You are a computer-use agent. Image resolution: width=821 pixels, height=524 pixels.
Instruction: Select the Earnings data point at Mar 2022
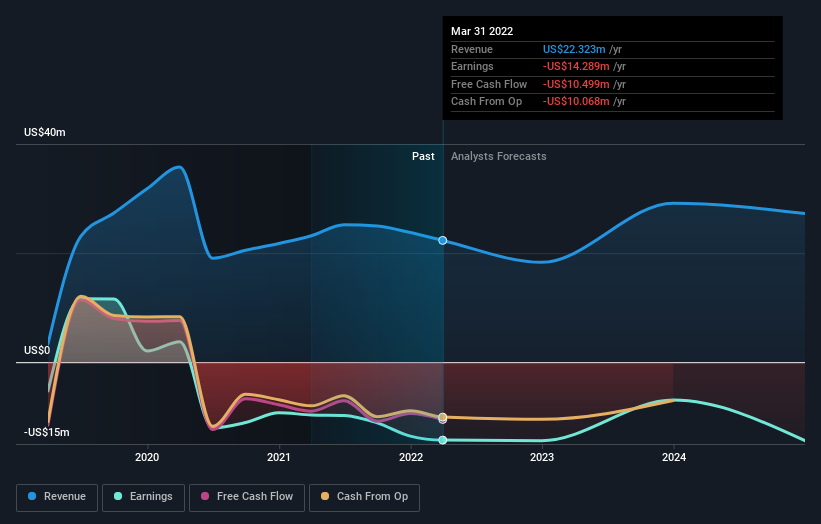click(x=442, y=440)
